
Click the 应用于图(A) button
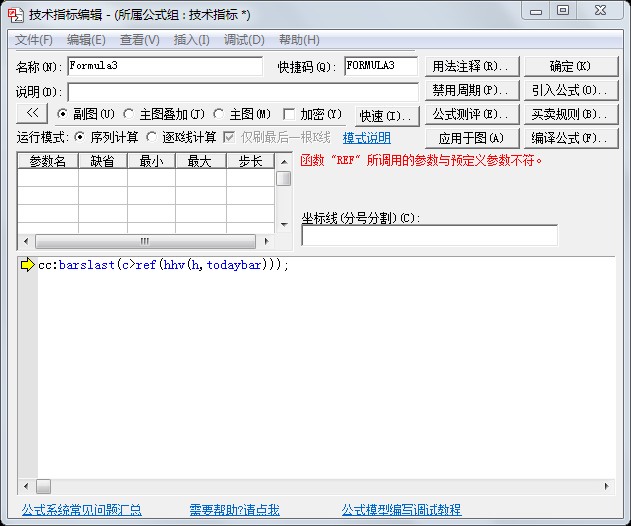[x=472, y=138]
